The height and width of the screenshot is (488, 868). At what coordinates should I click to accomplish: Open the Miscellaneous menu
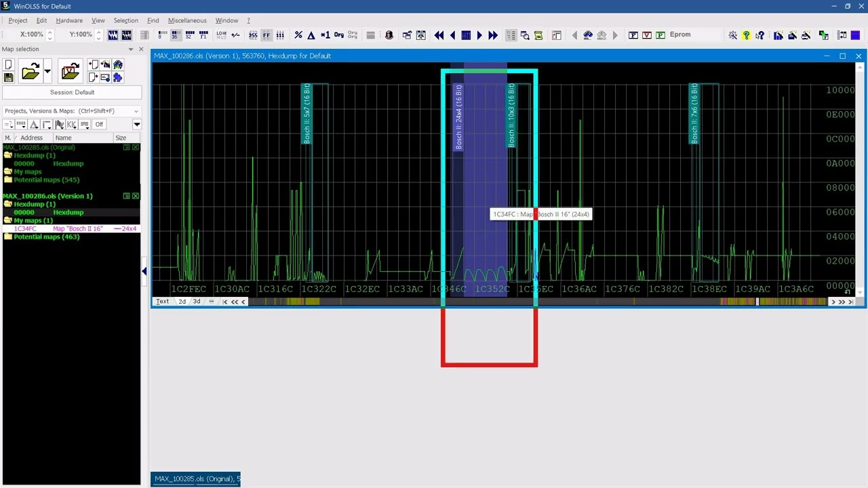click(x=187, y=20)
